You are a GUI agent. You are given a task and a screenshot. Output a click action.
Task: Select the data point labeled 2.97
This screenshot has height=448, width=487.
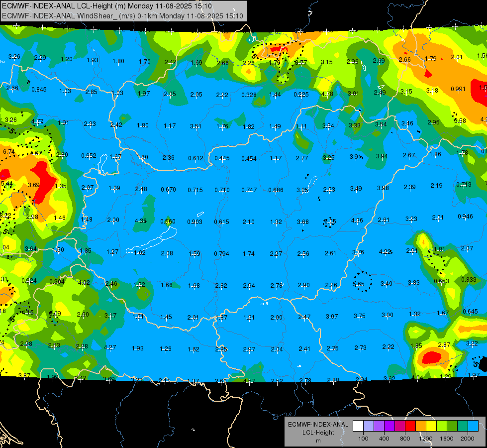(x=249, y=349)
